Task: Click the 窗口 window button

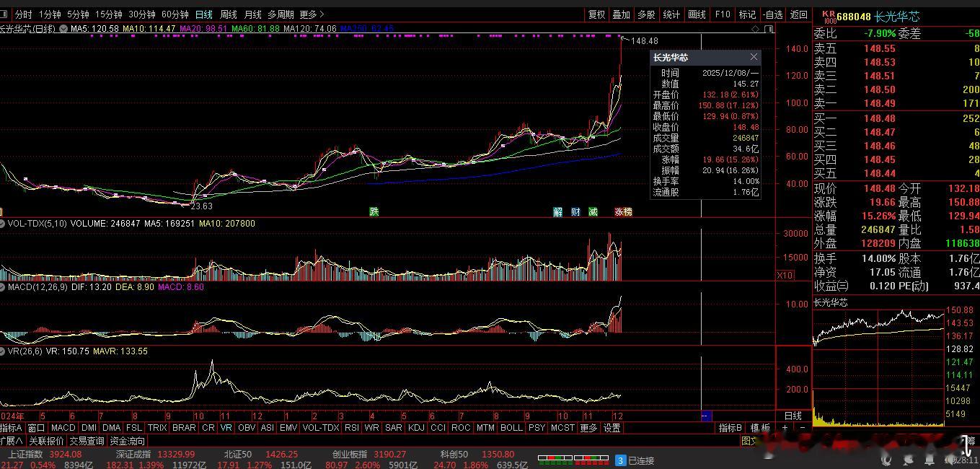Action: tap(36, 428)
